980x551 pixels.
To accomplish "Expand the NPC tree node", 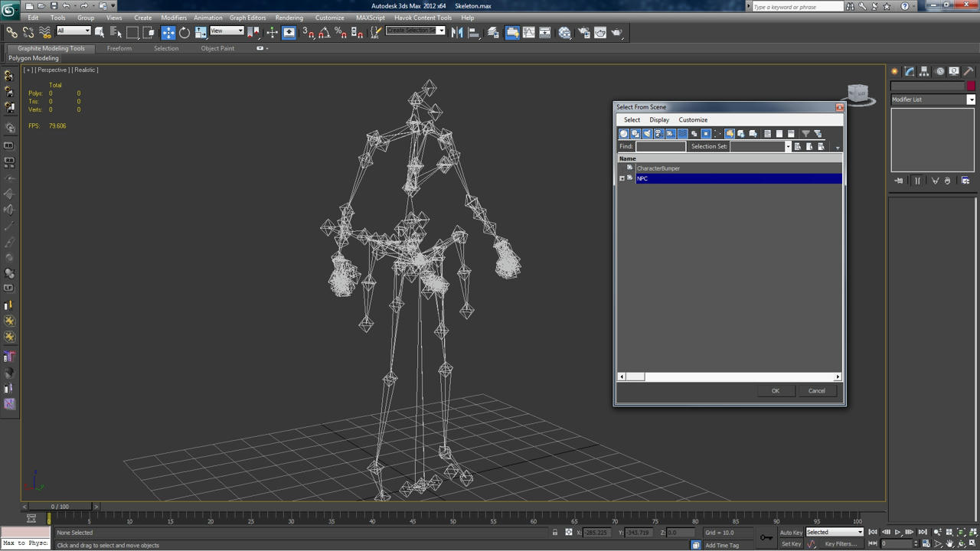I will (x=622, y=178).
